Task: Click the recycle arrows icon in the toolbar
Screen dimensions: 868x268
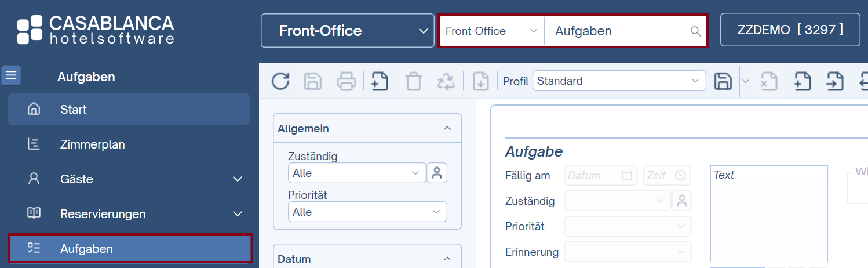Action: pos(446,81)
